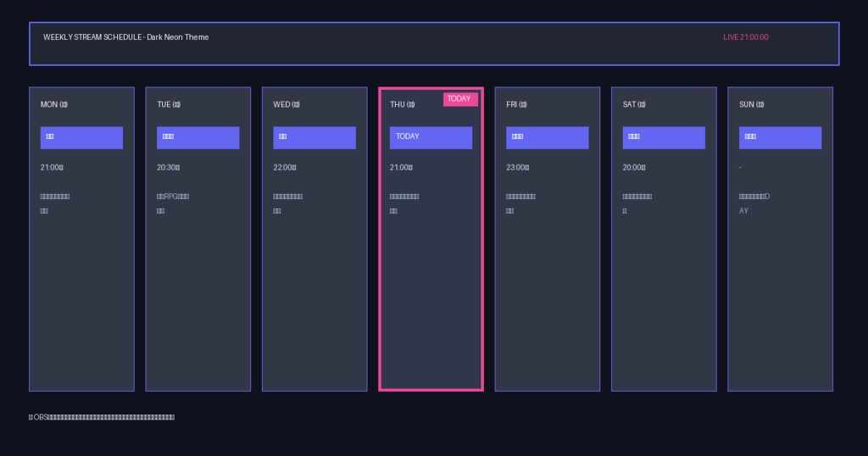The image size is (868, 456).
Task: Click the WEEKLY STREAM SCHEDULE header title
Action: pos(125,37)
